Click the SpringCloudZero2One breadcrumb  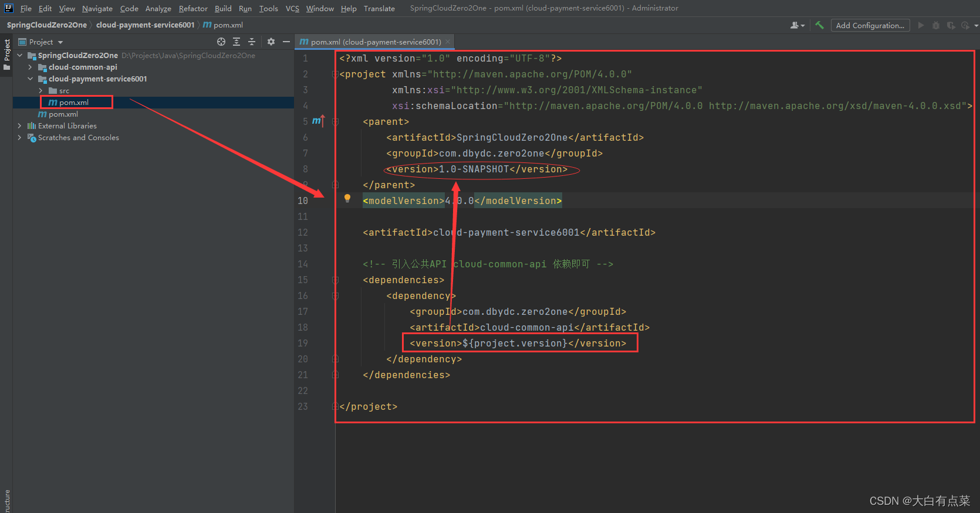(47, 25)
